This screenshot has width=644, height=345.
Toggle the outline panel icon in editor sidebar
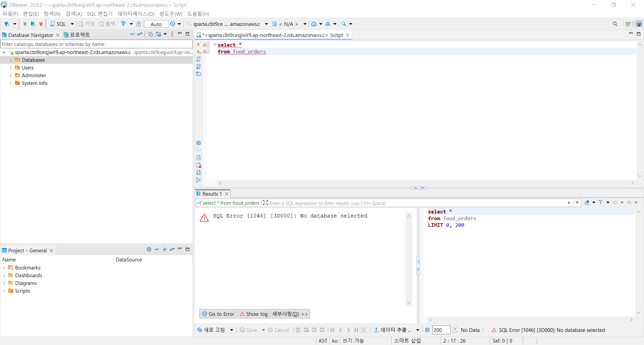coord(199,180)
